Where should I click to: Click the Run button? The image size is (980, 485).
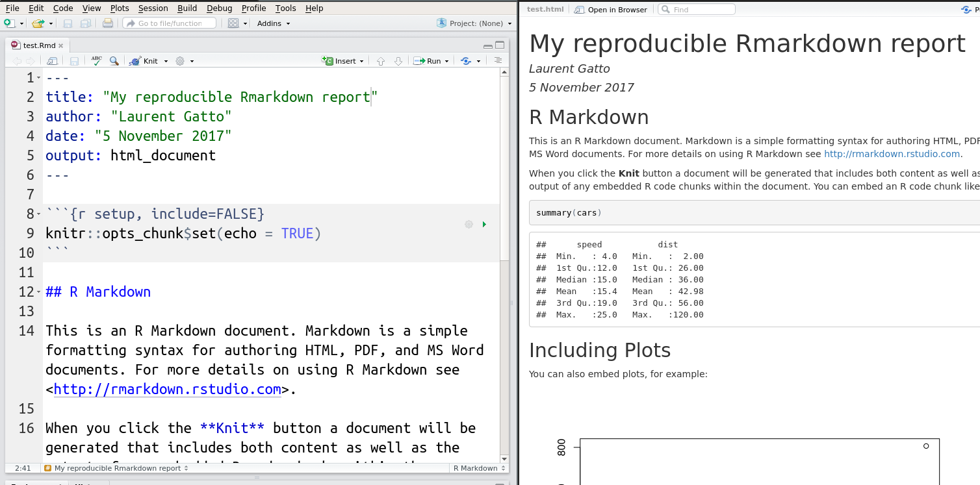tap(429, 61)
